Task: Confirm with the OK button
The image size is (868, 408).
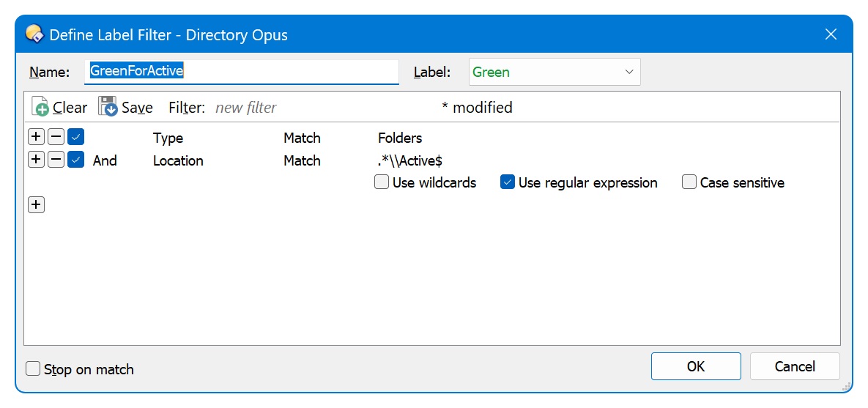Action: [696, 366]
